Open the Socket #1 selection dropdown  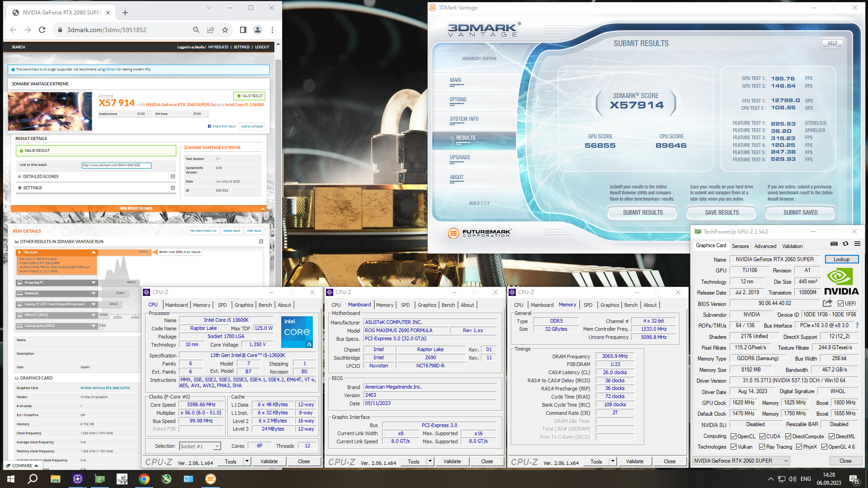tap(200, 446)
